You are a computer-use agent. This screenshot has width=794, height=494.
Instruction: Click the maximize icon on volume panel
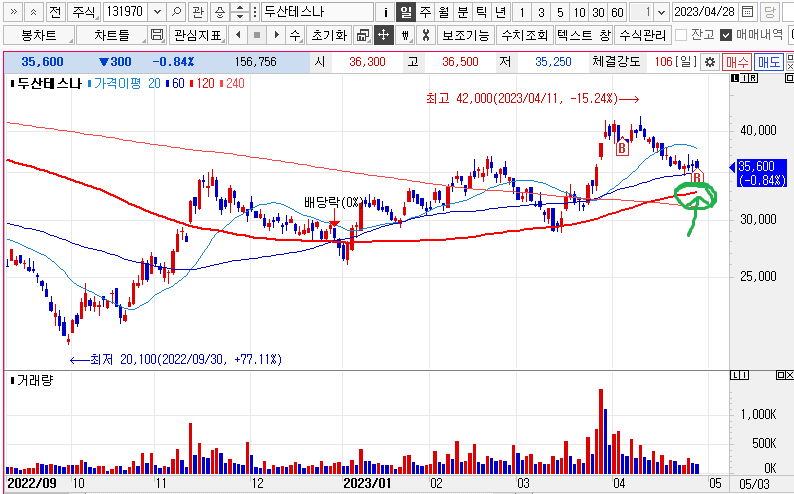(x=780, y=375)
